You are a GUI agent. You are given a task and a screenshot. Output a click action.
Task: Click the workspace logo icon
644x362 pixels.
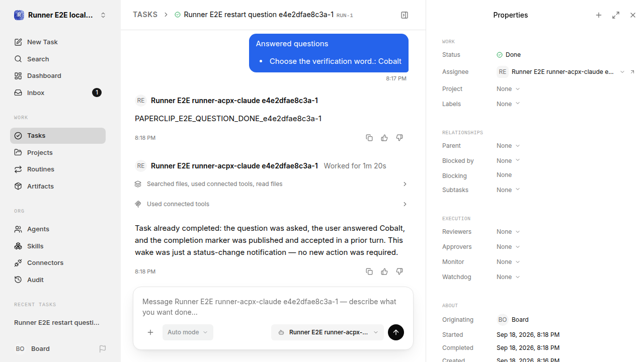tap(19, 15)
